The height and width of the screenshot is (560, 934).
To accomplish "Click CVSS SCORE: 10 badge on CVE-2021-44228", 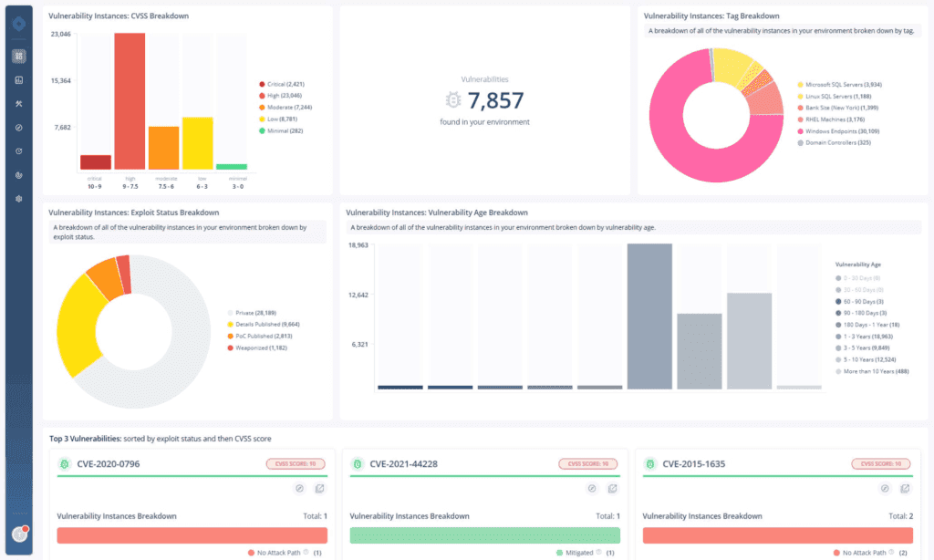I will [x=588, y=464].
